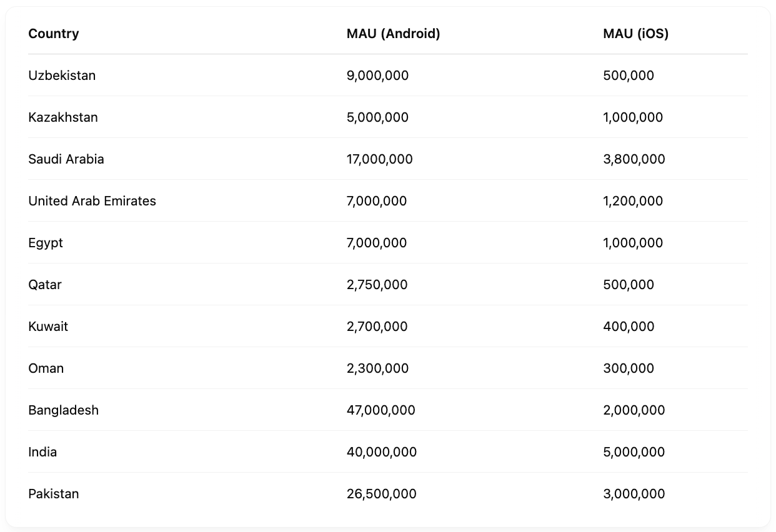Click the MAU (iOS) column header
Screen dimensions: 776x532
pyautogui.click(x=635, y=34)
